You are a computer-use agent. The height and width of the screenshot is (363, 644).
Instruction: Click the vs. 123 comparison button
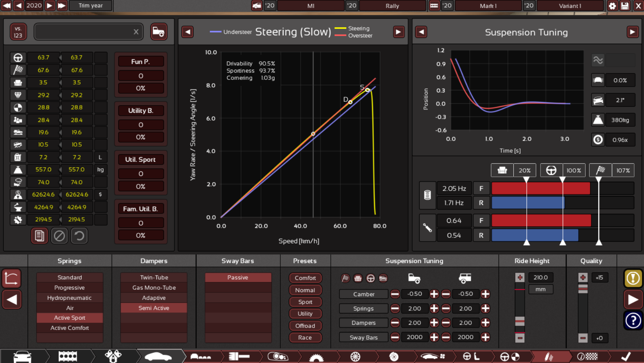(18, 32)
